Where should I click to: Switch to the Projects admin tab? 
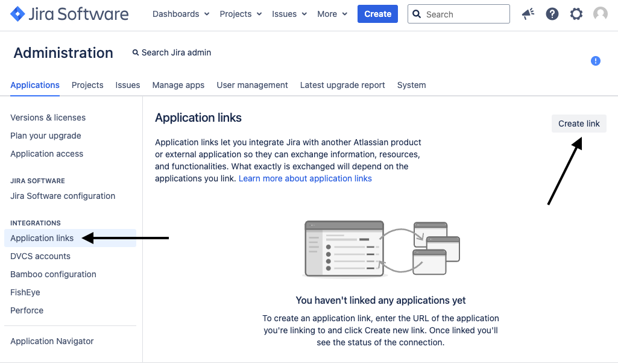pyautogui.click(x=87, y=85)
